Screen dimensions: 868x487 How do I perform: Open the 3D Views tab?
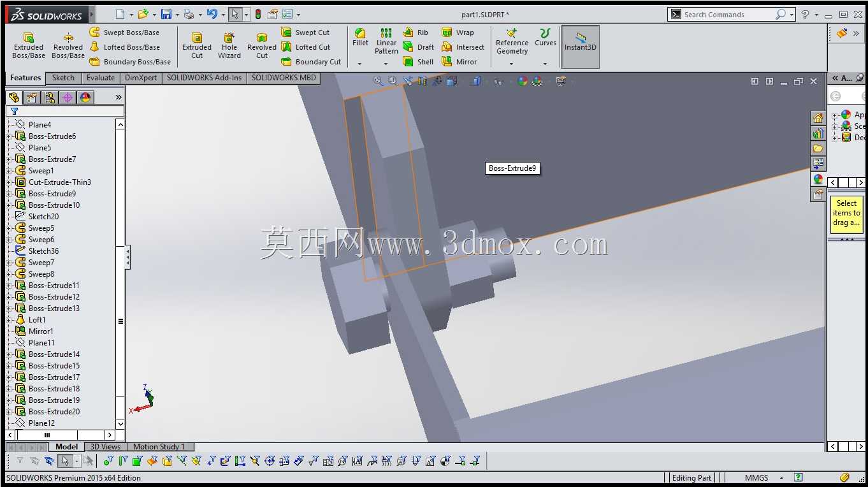click(105, 447)
